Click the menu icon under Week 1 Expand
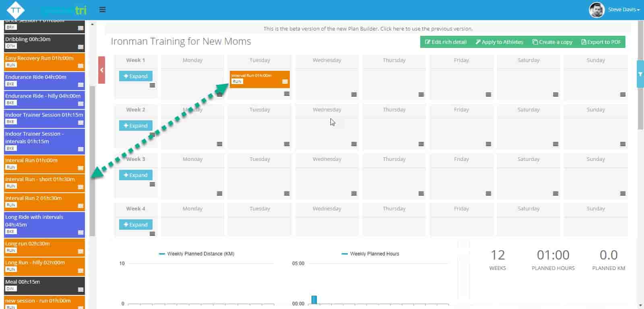 coord(152,85)
